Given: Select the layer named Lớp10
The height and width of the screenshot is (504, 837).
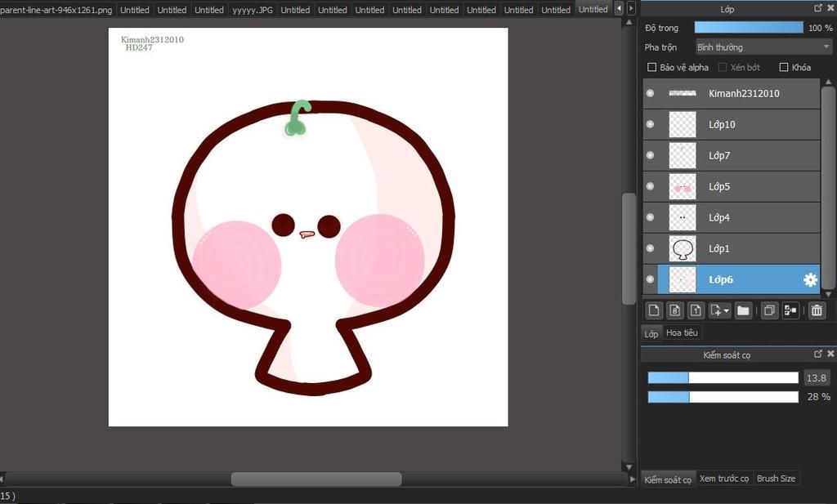Looking at the screenshot, I should (722, 124).
